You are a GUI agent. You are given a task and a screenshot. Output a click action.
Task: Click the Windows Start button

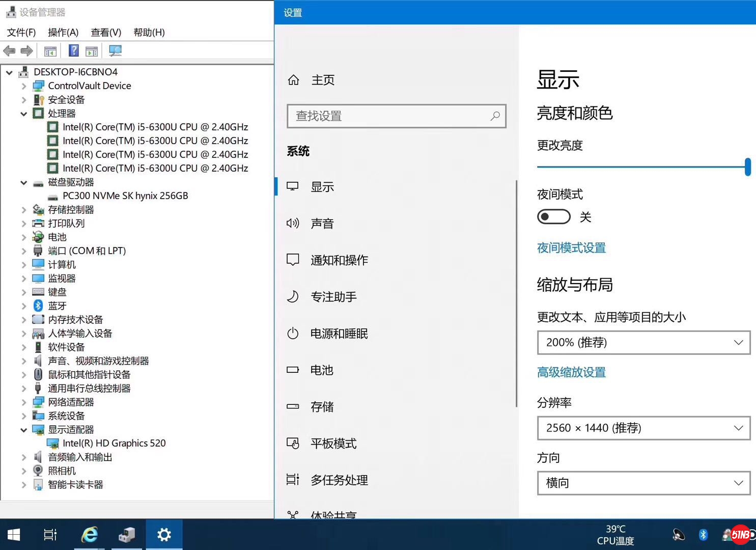[14, 535]
